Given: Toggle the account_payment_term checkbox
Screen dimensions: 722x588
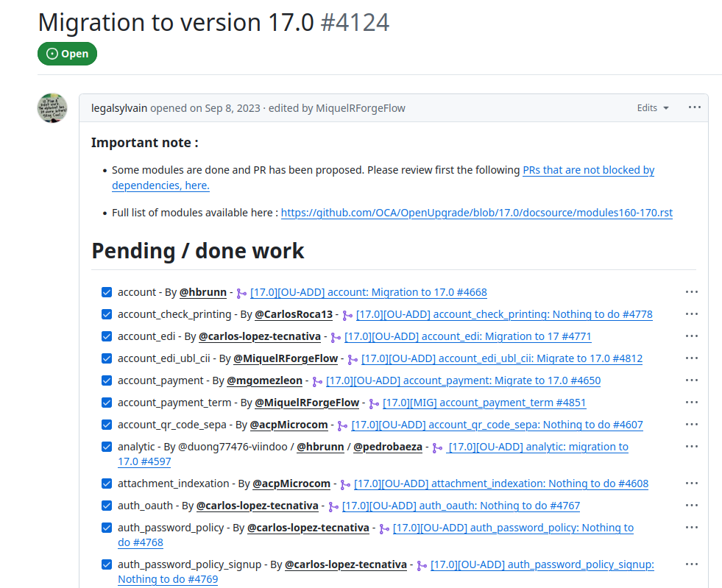Looking at the screenshot, I should (x=107, y=403).
